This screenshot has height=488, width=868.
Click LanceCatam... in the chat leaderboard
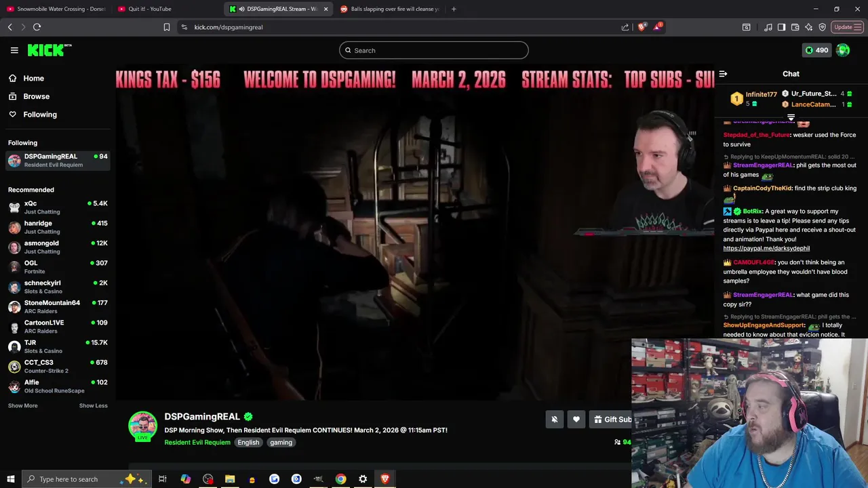(813, 104)
